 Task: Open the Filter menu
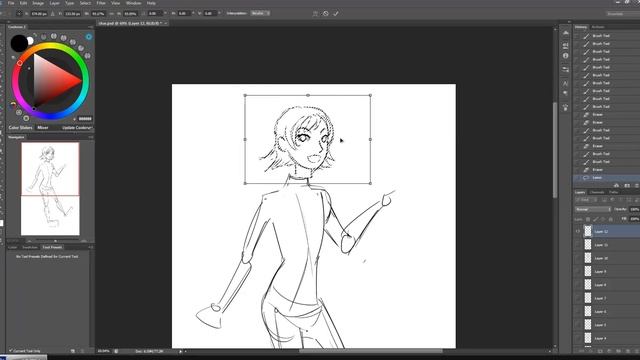coord(101,3)
